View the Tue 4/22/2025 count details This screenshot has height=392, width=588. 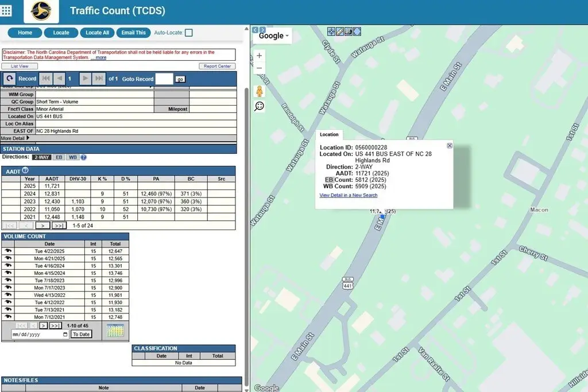(8, 251)
